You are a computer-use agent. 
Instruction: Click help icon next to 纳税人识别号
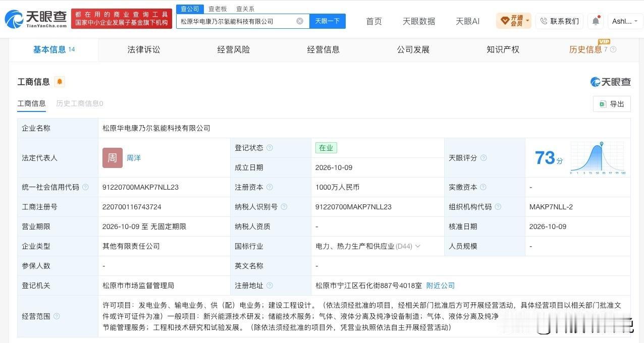coord(284,207)
